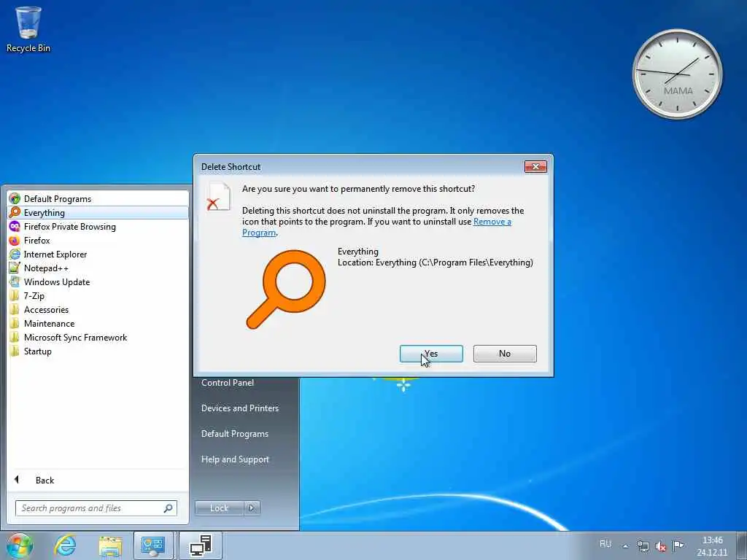This screenshot has width=747, height=560.
Task: Confirm deletion with the Yes button
Action: click(x=431, y=354)
